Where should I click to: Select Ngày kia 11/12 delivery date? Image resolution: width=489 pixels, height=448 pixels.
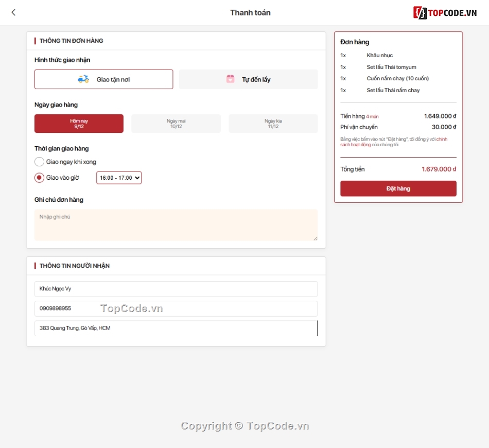point(273,124)
